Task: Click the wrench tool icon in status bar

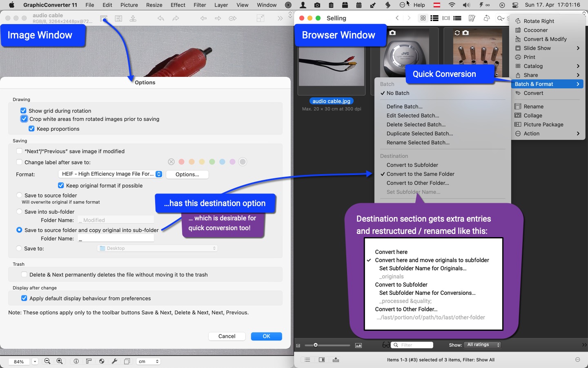Action: pos(114,361)
